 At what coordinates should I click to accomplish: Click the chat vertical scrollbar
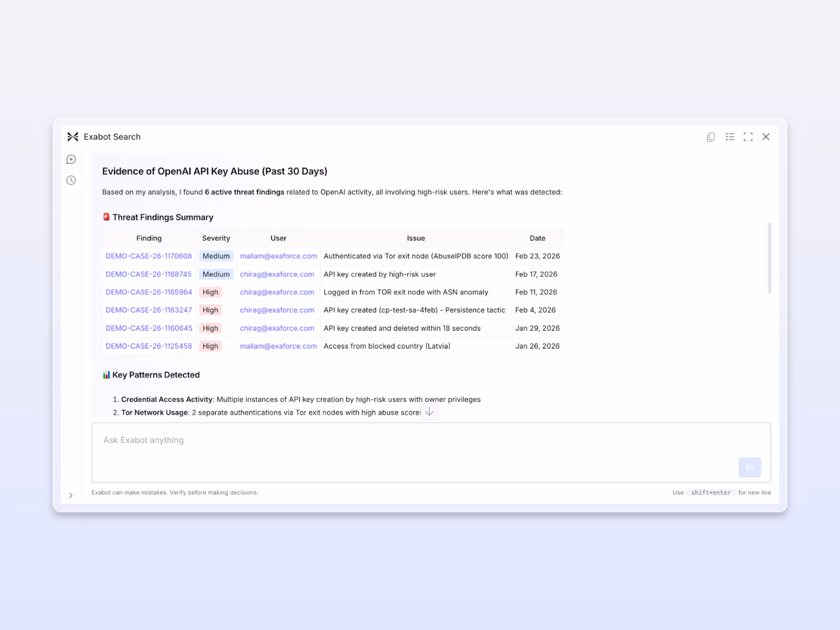point(770,258)
